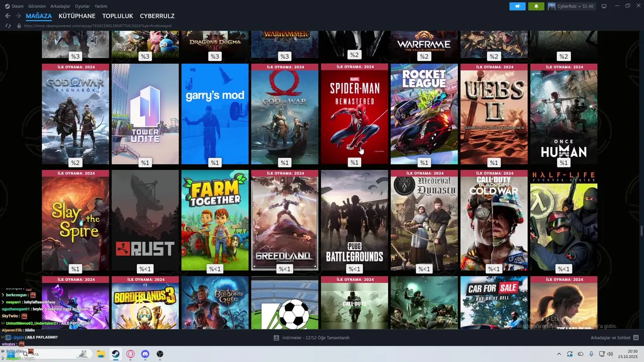Open Opera GX from the taskbar
Screen dimensions: 644x362
tap(130, 354)
